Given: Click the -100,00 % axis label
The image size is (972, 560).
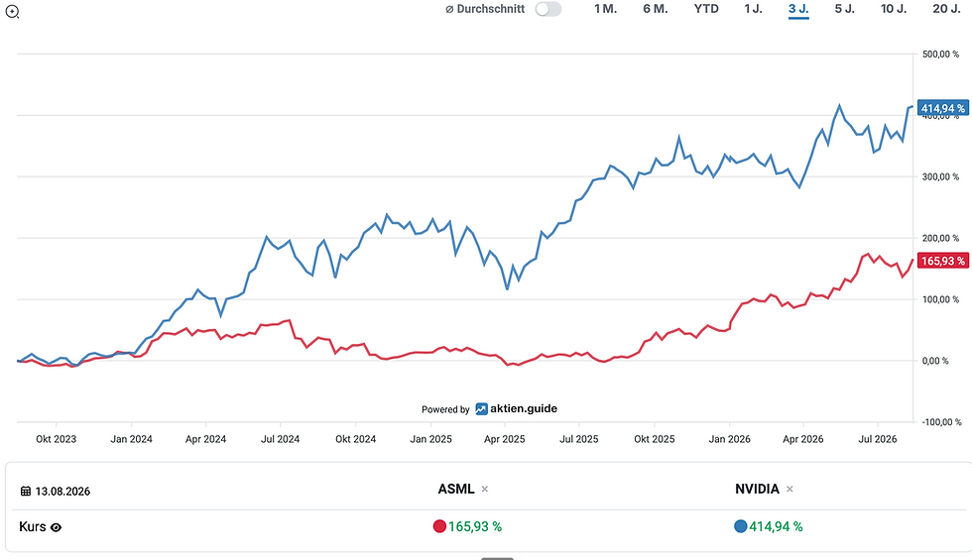Looking at the screenshot, I should [941, 422].
